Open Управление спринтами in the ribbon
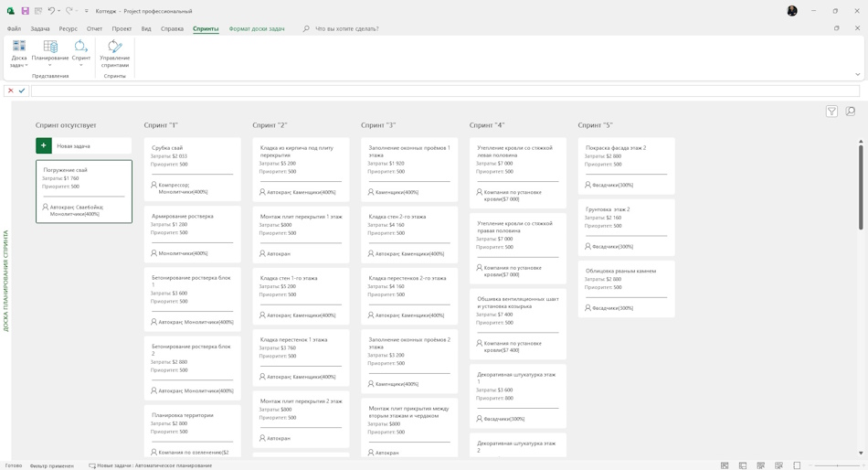 click(x=114, y=54)
